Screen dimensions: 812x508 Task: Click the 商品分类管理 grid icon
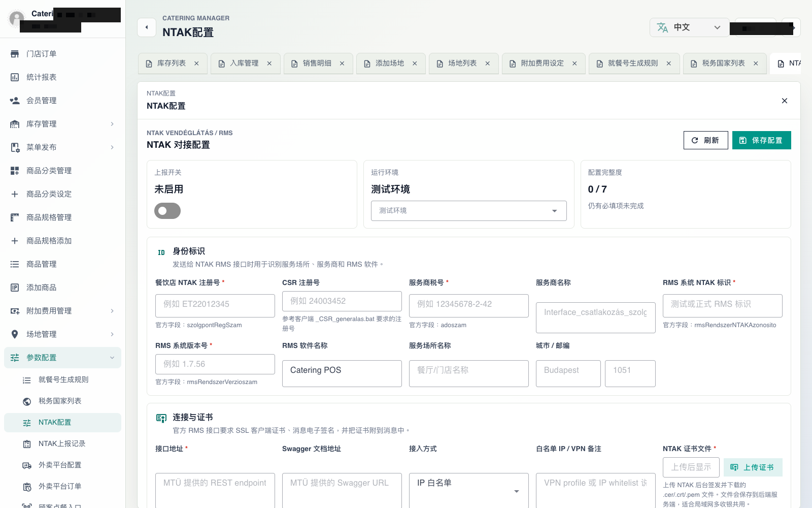(15, 171)
